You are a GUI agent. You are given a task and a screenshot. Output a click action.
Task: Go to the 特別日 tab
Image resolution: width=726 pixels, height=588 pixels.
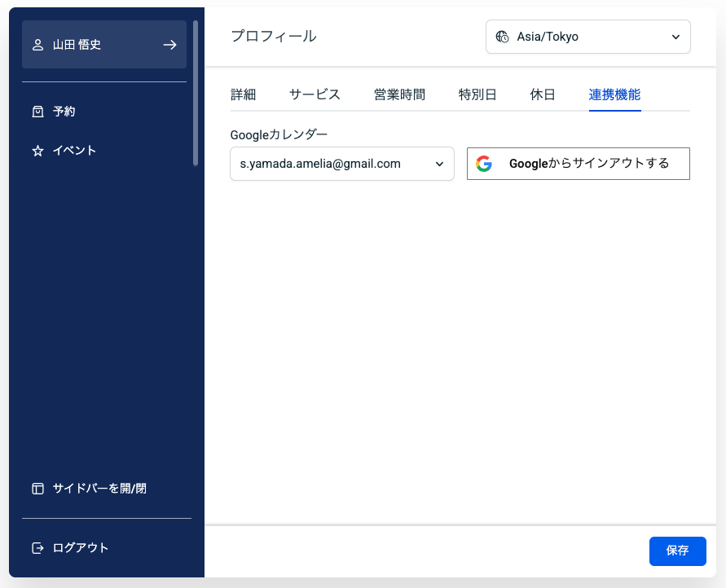point(477,94)
